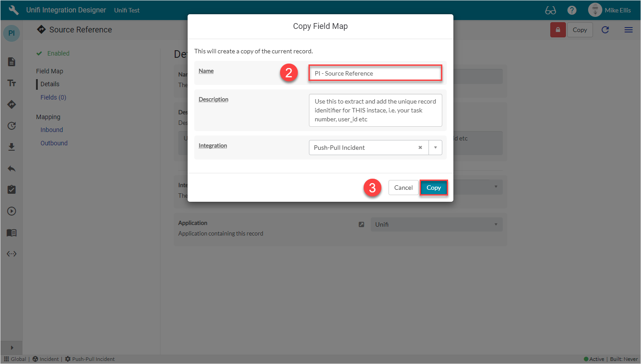Select the documents icon in the sidebar

[12, 62]
